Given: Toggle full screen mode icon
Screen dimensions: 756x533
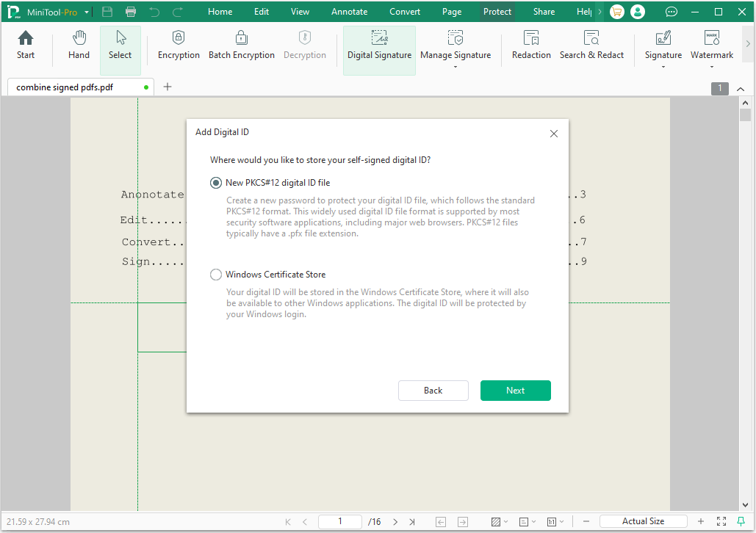Looking at the screenshot, I should click(721, 521).
